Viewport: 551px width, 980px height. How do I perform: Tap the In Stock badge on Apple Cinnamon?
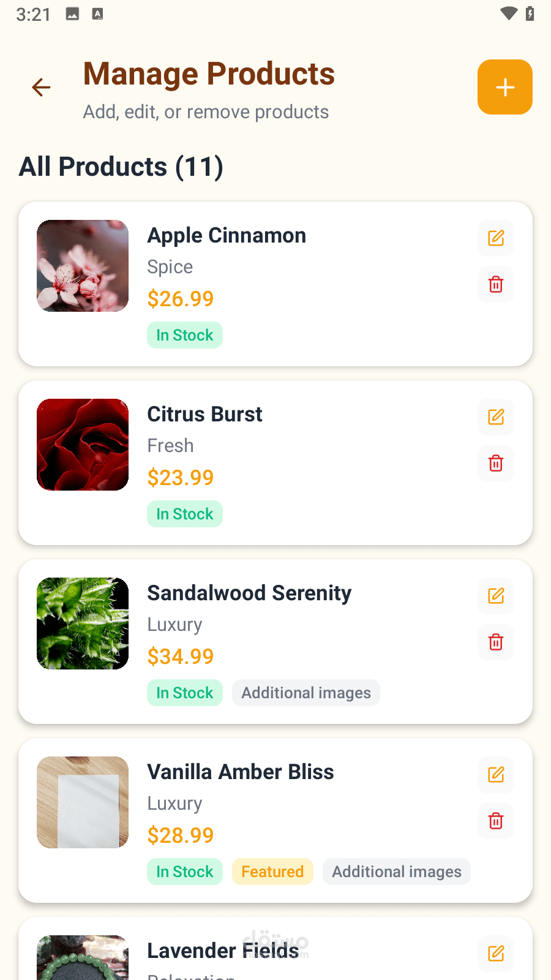(185, 335)
